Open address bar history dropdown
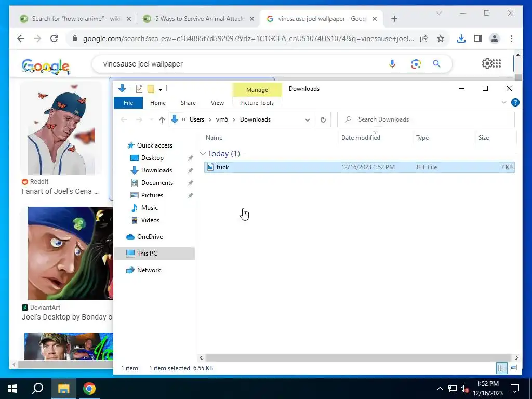The image size is (532, 399). coord(308,120)
